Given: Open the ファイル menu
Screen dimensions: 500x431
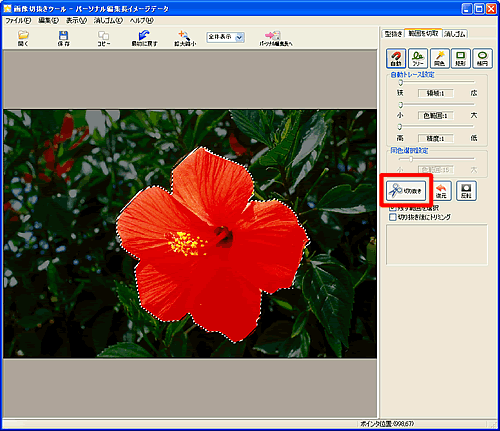Looking at the screenshot, I should pos(18,20).
